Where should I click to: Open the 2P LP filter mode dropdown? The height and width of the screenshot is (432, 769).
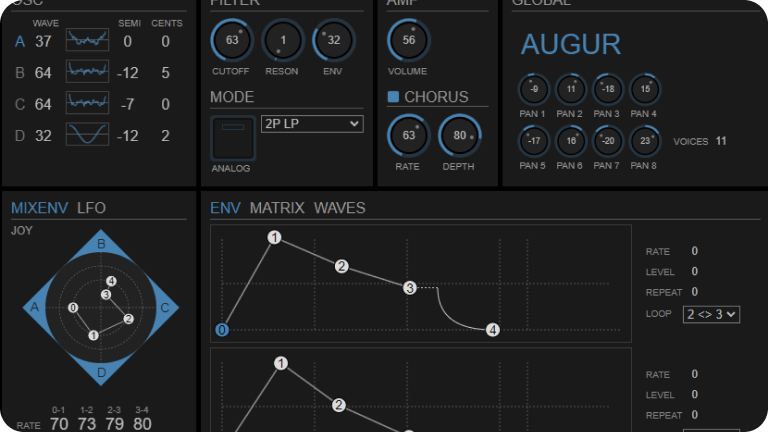(x=311, y=124)
